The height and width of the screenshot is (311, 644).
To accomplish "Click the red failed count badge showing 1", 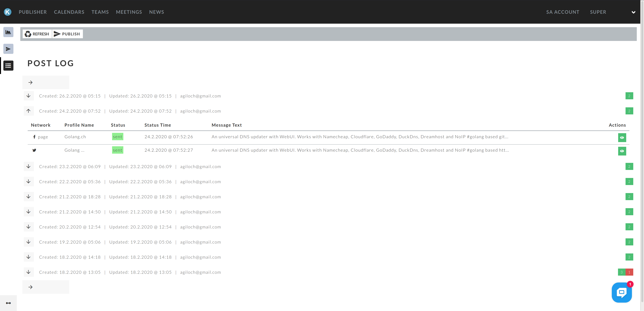I will (629, 272).
